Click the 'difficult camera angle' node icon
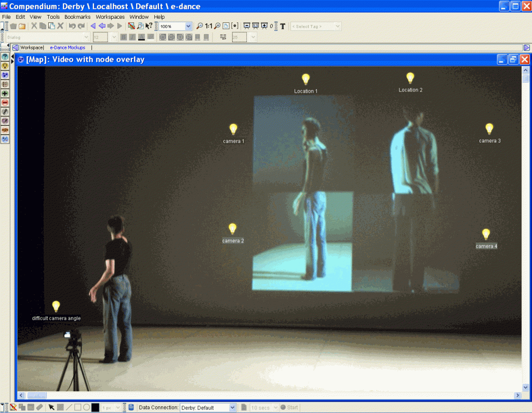Viewport: 532px width, 413px height. pyautogui.click(x=56, y=306)
